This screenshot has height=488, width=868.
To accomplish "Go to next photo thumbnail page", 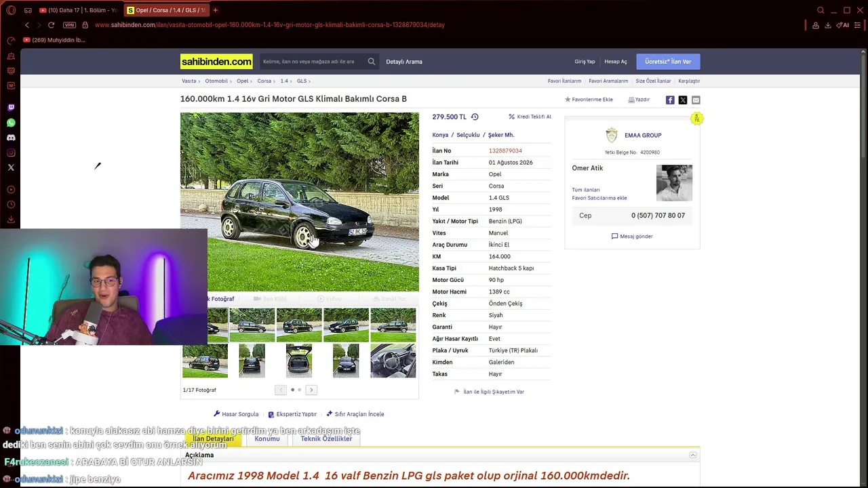I will [x=311, y=390].
